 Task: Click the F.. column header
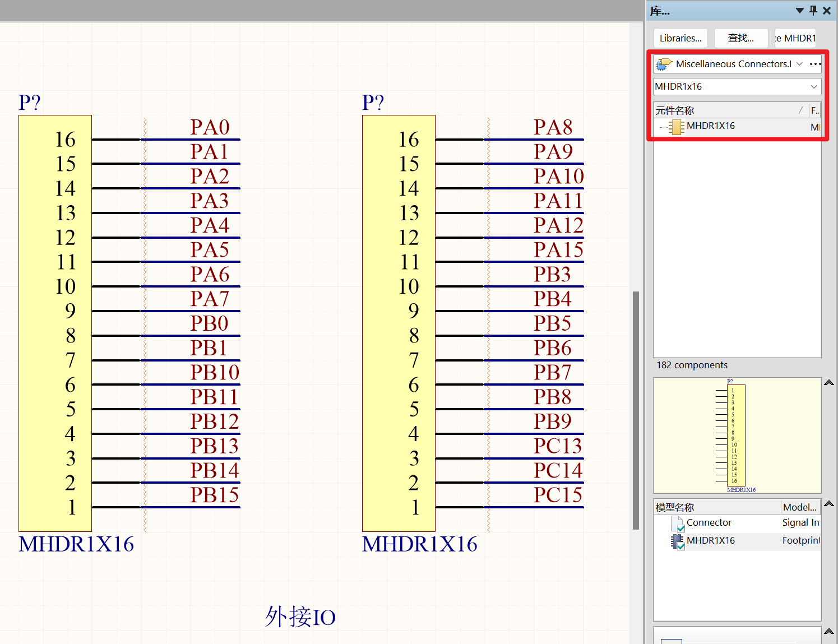pos(815,110)
